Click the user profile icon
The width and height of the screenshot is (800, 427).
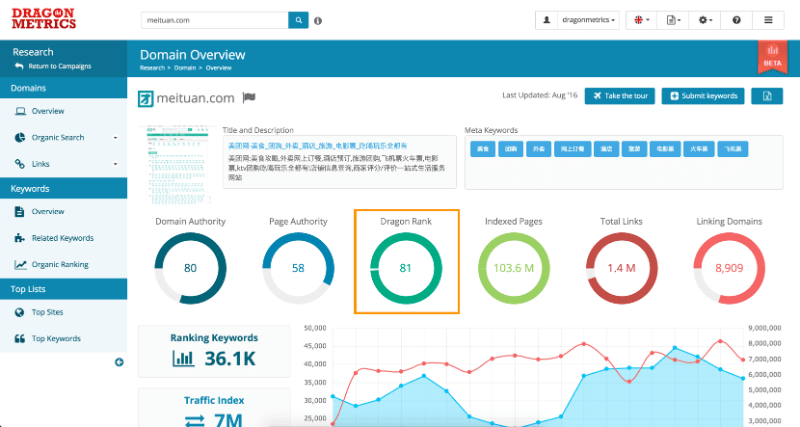pyautogui.click(x=546, y=20)
